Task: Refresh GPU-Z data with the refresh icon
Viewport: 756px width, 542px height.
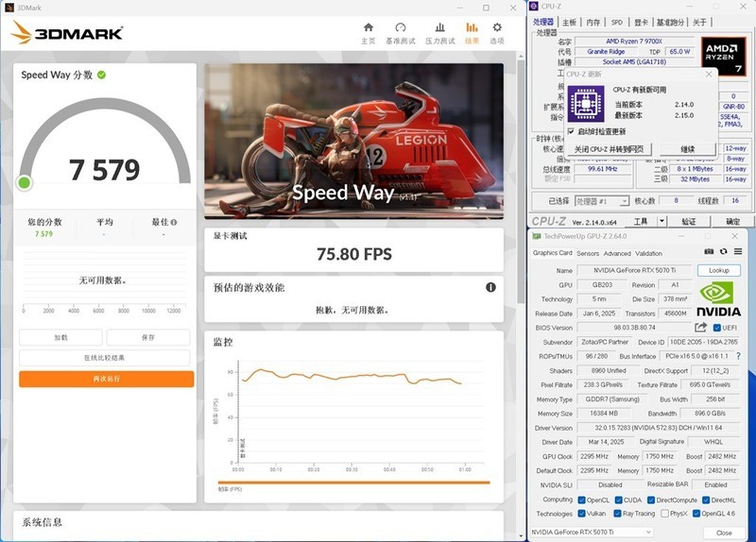Action: point(723,251)
